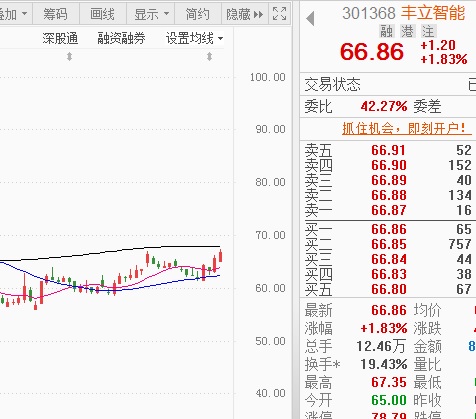
Task: Click the fullscreen expand icon
Action: pyautogui.click(x=279, y=14)
